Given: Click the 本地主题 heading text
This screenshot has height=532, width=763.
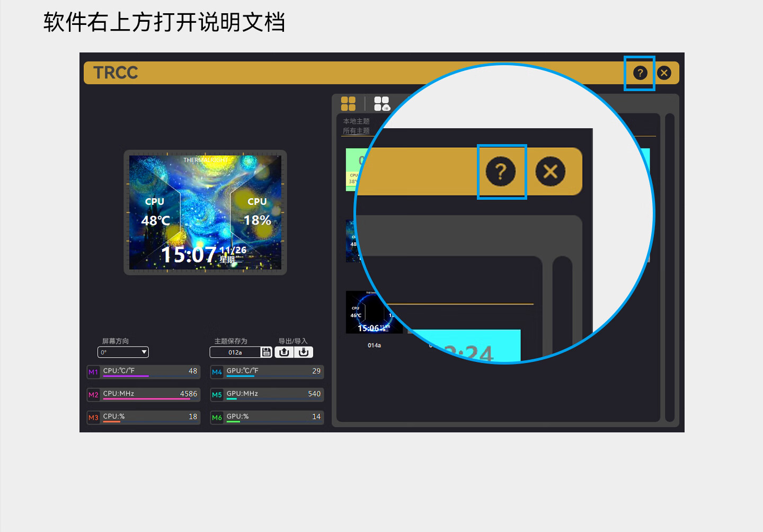Looking at the screenshot, I should [356, 121].
